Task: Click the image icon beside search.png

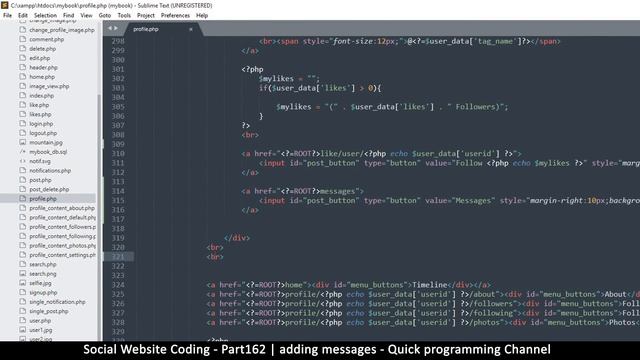Action: 23,274
